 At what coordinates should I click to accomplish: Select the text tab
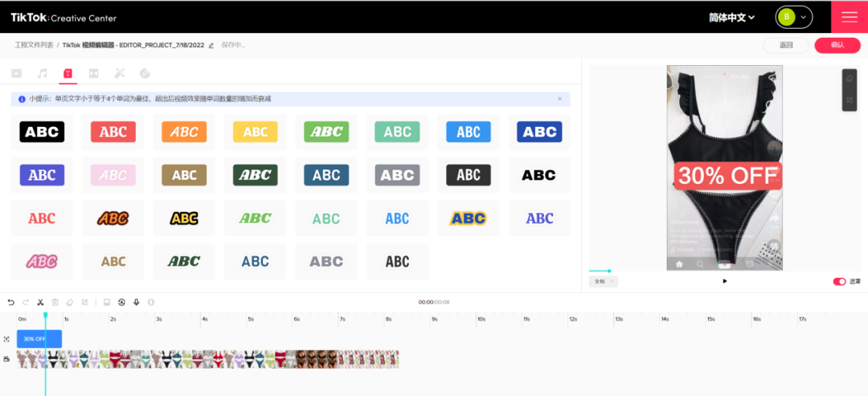click(x=68, y=74)
